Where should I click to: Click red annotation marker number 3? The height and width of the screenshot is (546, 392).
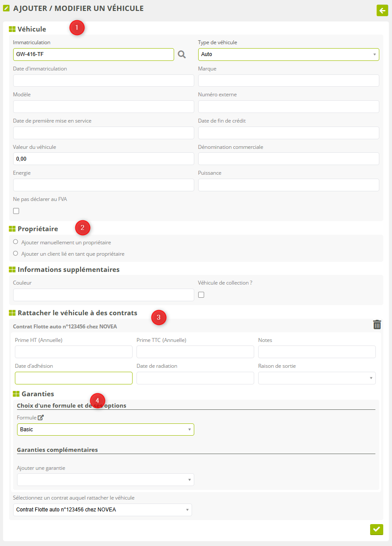pyautogui.click(x=158, y=318)
